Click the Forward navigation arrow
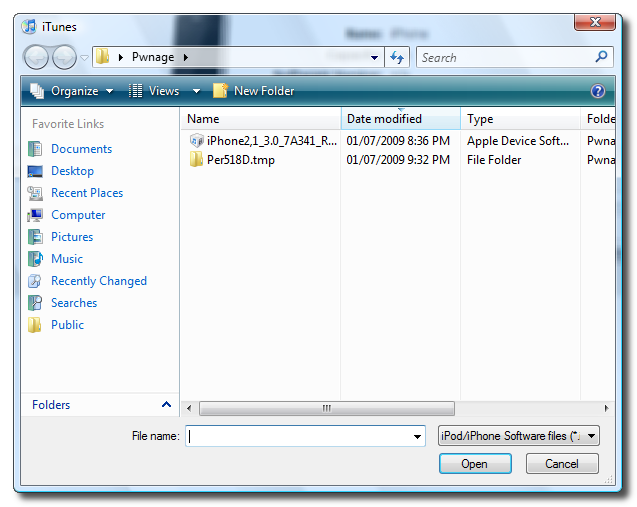 pos(64,57)
